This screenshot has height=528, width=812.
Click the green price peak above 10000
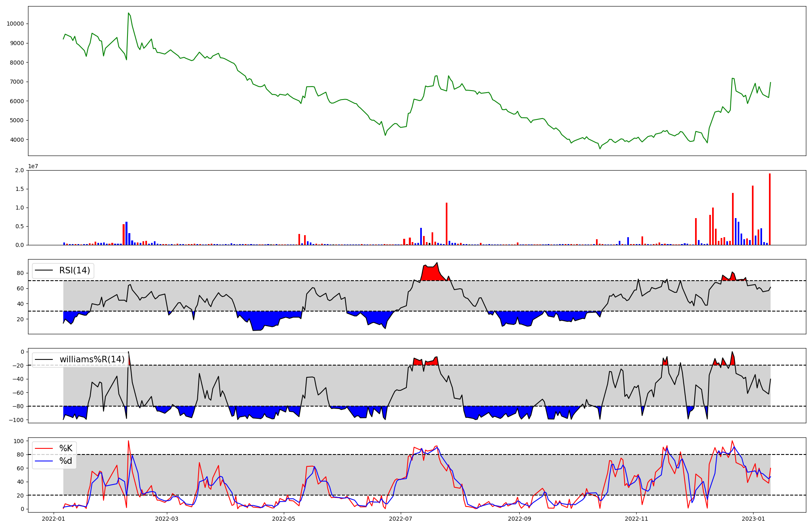point(128,13)
